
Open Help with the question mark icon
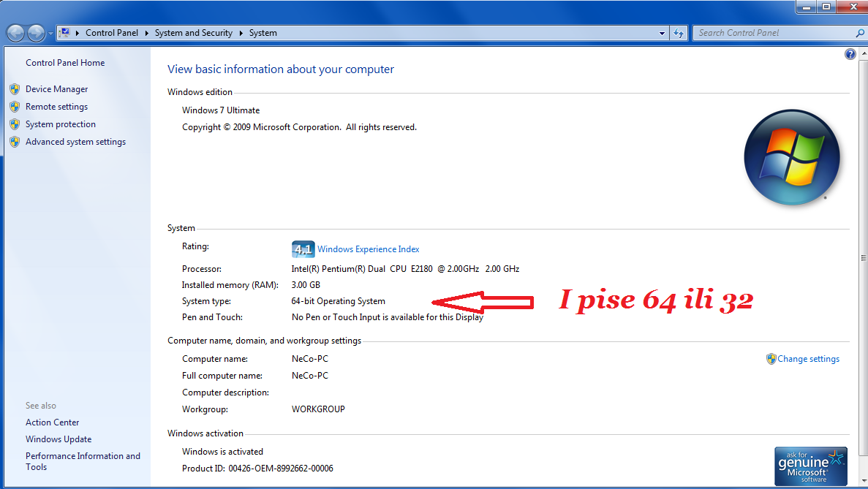(850, 54)
